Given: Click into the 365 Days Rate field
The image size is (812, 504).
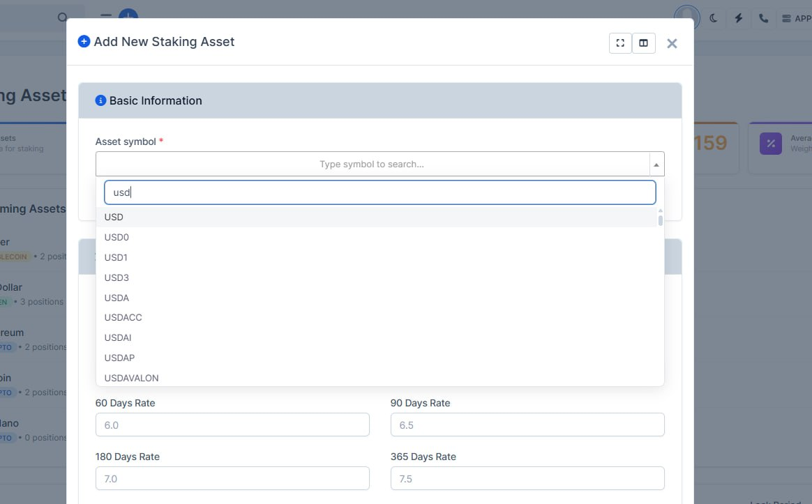Looking at the screenshot, I should tap(527, 479).
